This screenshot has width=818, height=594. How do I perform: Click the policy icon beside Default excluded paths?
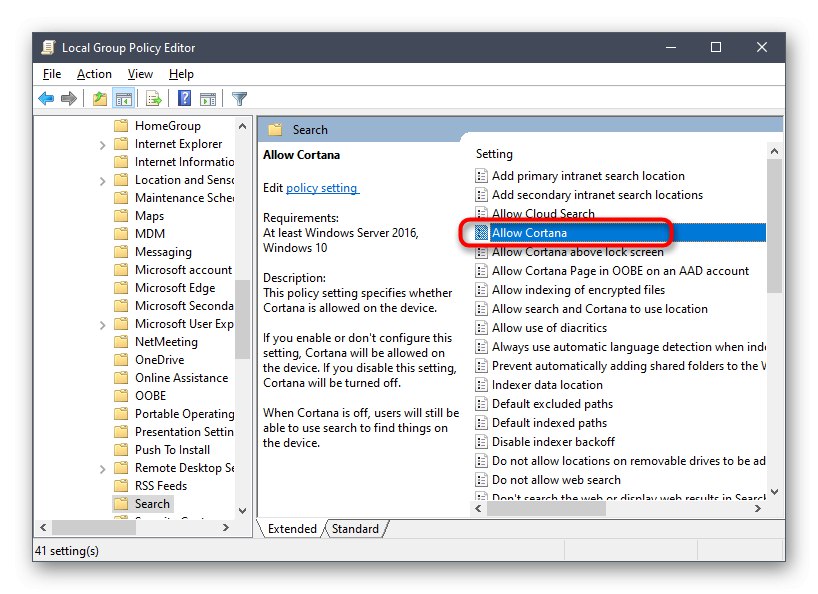(482, 404)
